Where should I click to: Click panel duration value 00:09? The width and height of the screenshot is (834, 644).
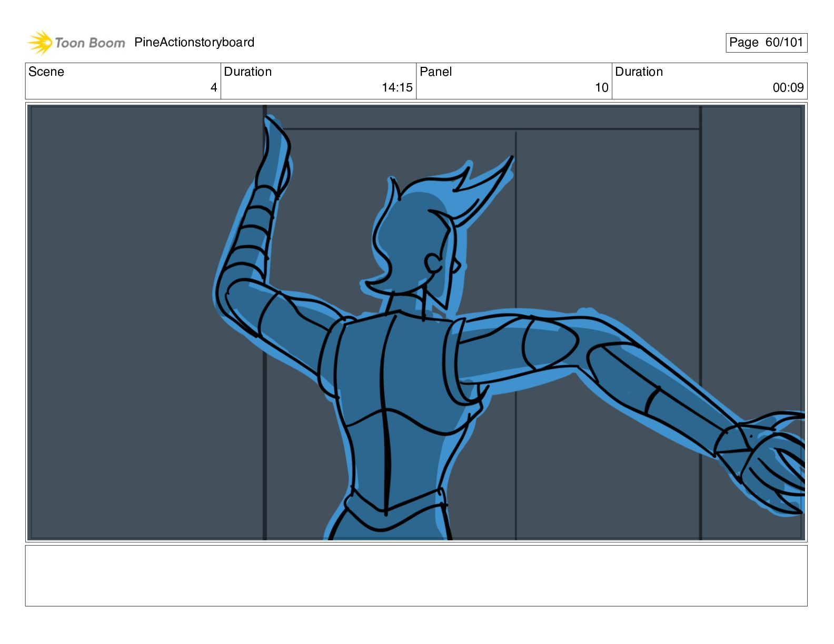(788, 88)
